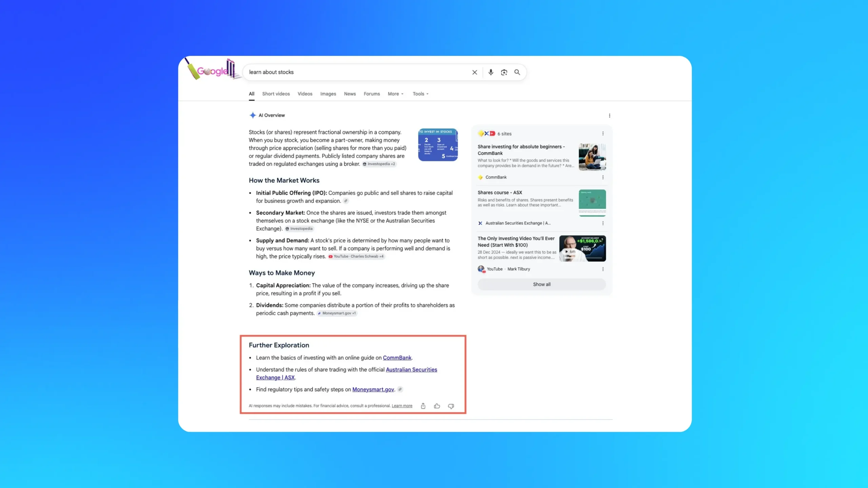The width and height of the screenshot is (868, 488).
Task: Switch to Forums tab
Action: [x=372, y=94]
